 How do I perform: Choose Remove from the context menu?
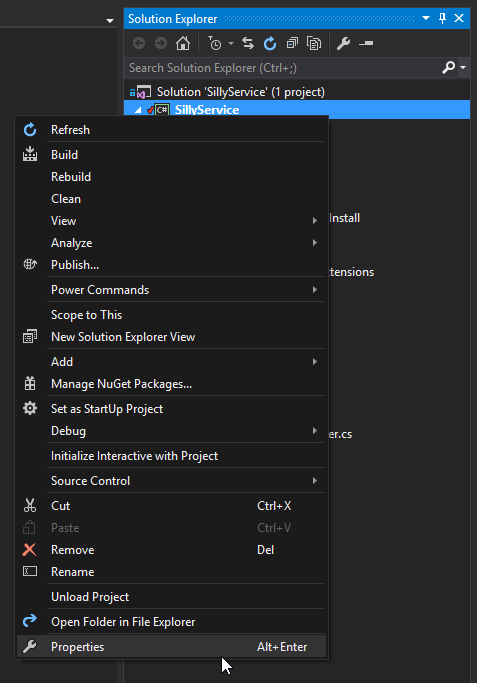click(171, 550)
